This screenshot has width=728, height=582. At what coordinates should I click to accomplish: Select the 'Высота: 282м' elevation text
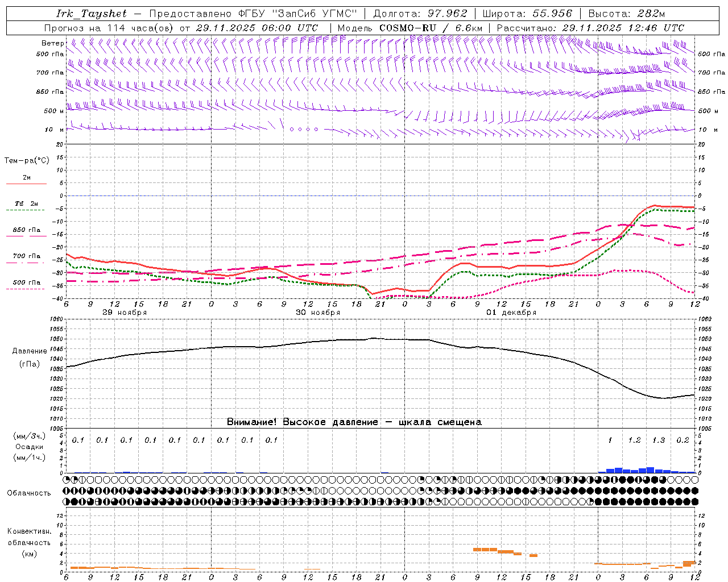[x=626, y=14]
